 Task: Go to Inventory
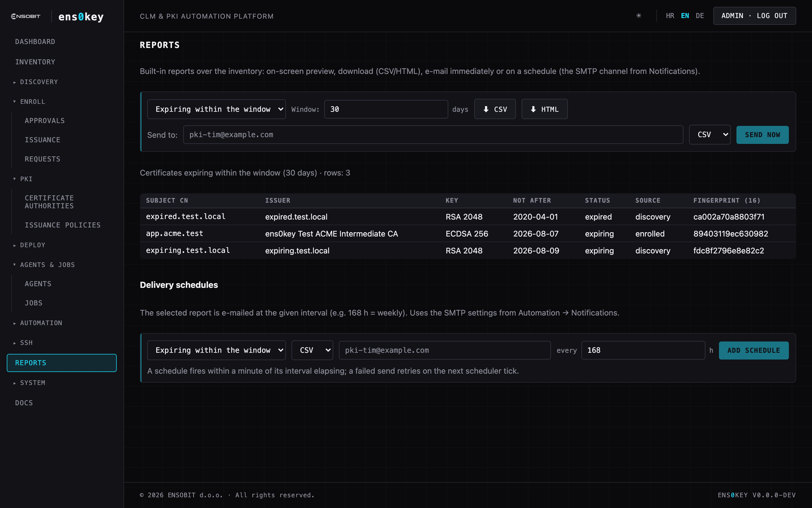35,62
